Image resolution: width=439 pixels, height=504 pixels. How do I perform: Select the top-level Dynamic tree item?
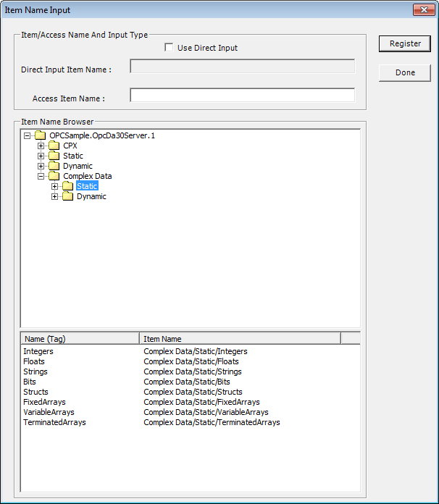pyautogui.click(x=78, y=166)
